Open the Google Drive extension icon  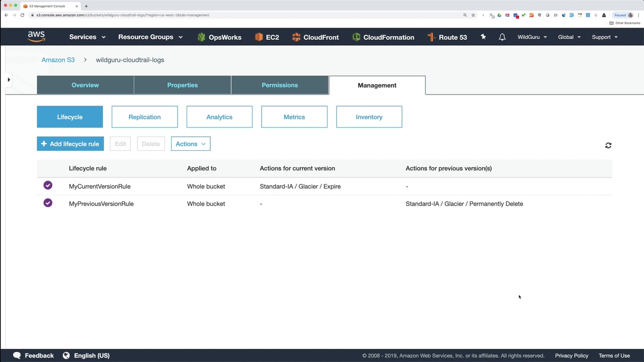click(x=499, y=15)
